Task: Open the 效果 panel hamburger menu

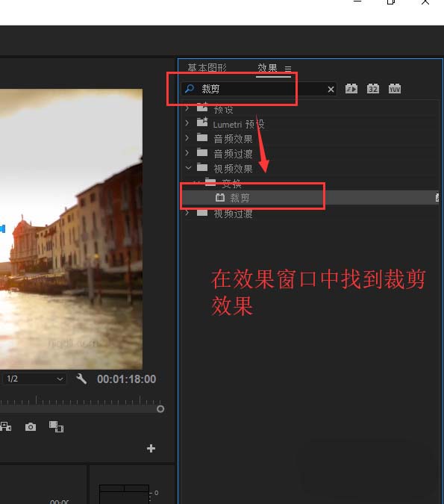Action: (x=288, y=69)
